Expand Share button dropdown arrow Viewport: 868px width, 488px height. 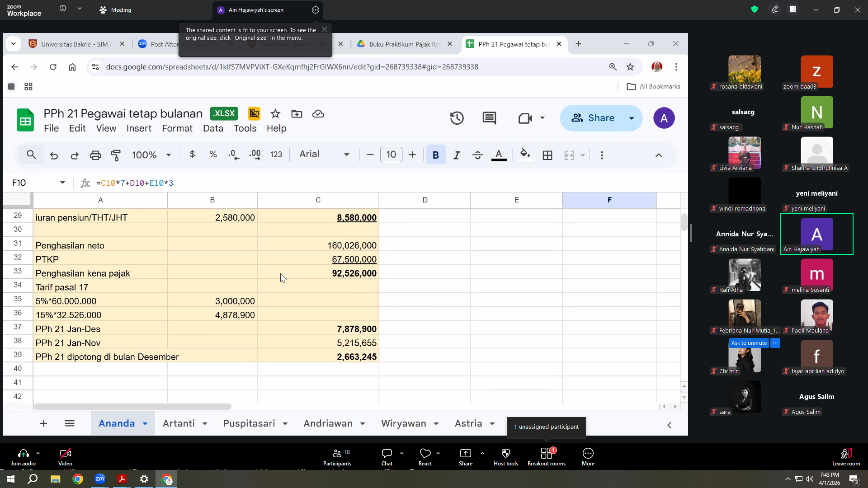pos(632,118)
